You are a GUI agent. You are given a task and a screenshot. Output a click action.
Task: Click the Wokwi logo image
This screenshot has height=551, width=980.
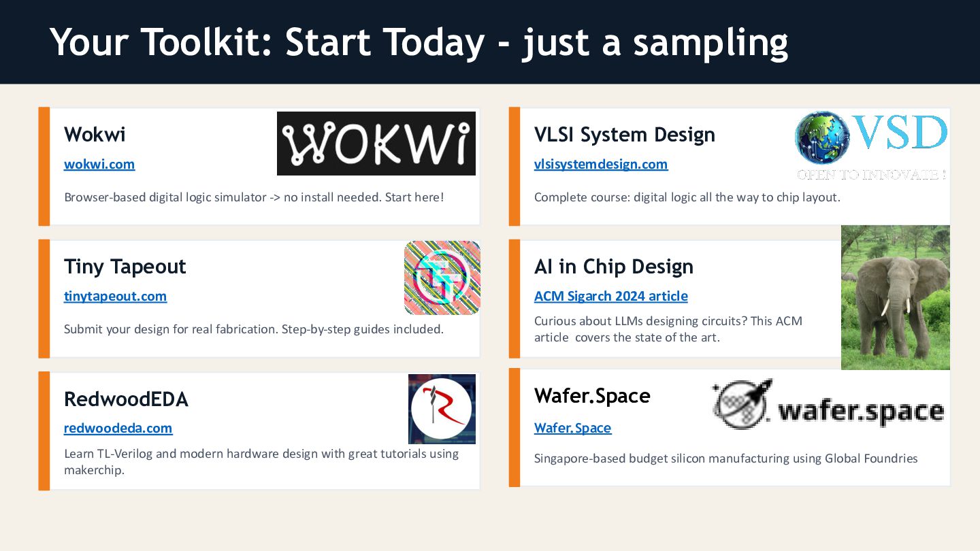point(376,144)
